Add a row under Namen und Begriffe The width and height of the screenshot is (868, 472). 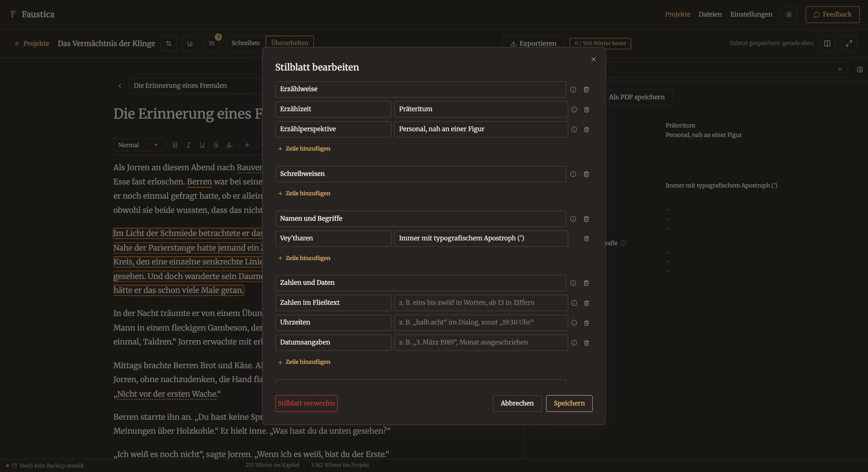click(x=304, y=258)
